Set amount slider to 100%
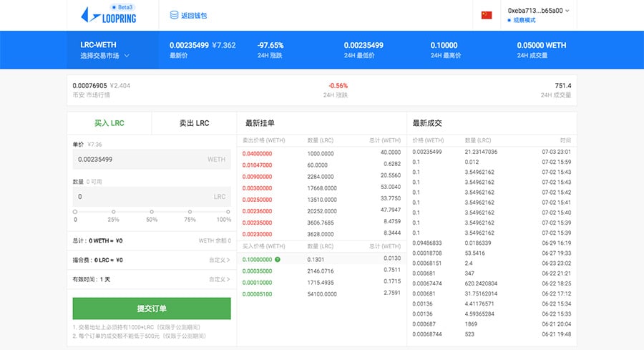Screen dimensions: 644x350 [x=229, y=212]
